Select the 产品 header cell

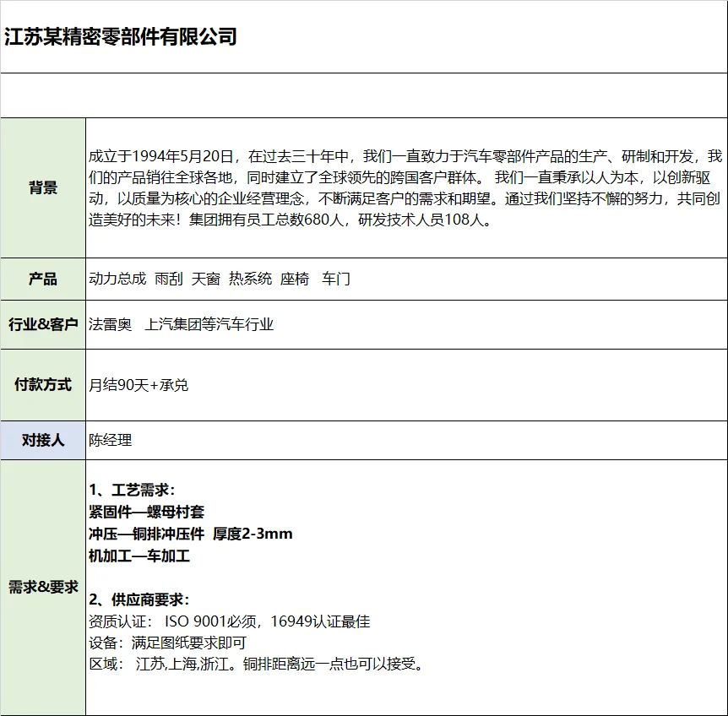(42, 279)
